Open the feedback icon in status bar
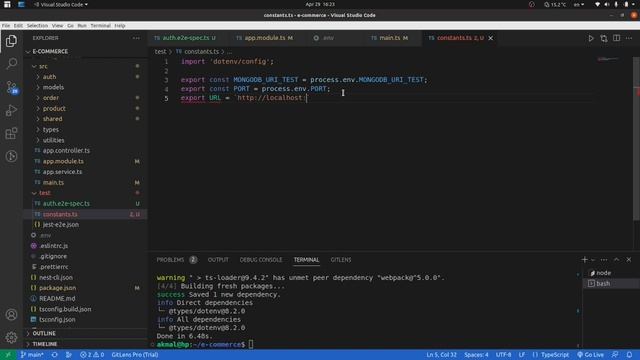The height and width of the screenshot is (360, 640). click(x=615, y=355)
